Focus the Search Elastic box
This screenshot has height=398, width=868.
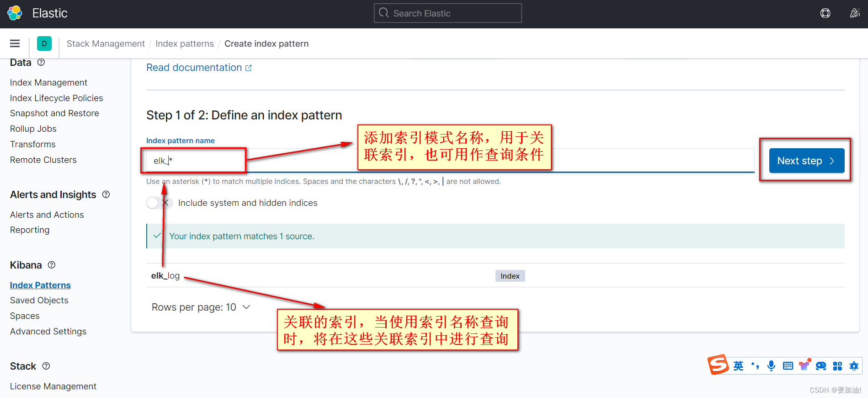tap(448, 13)
